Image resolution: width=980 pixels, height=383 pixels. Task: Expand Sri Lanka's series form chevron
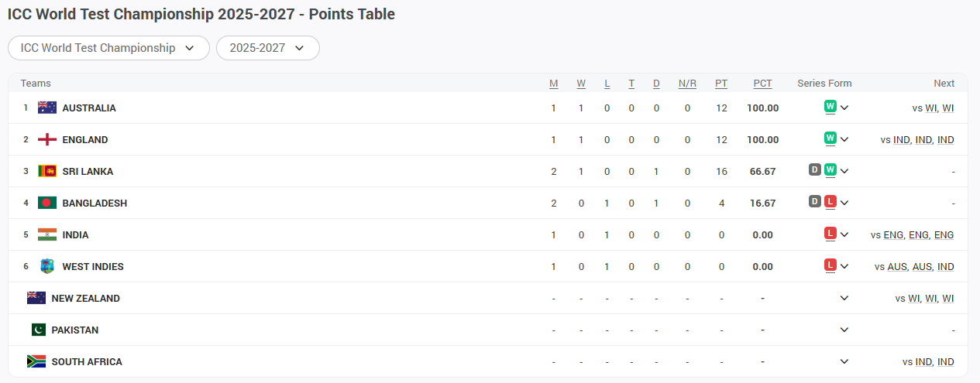point(844,171)
